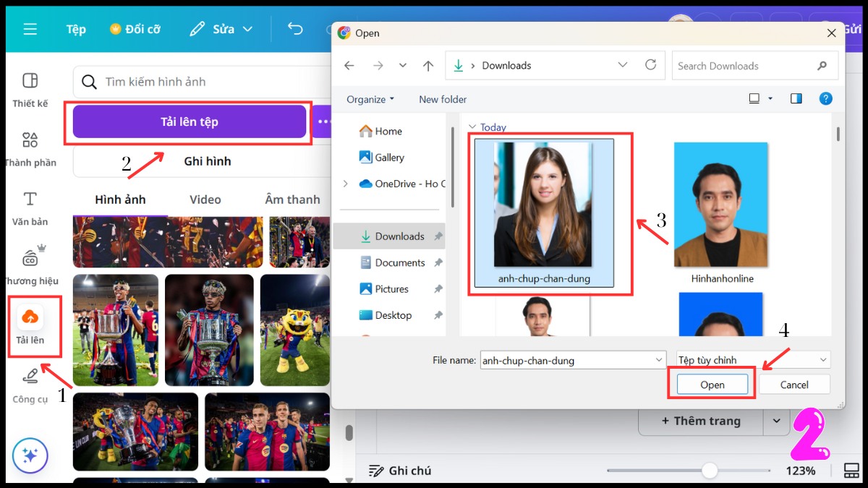Open the Văn bản text tool
This screenshot has width=868, height=488.
[x=30, y=200]
